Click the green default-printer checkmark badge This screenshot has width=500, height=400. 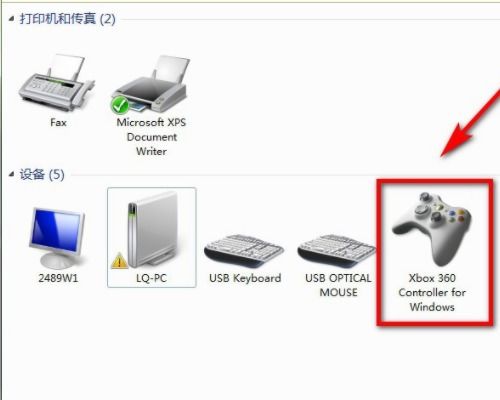120,105
